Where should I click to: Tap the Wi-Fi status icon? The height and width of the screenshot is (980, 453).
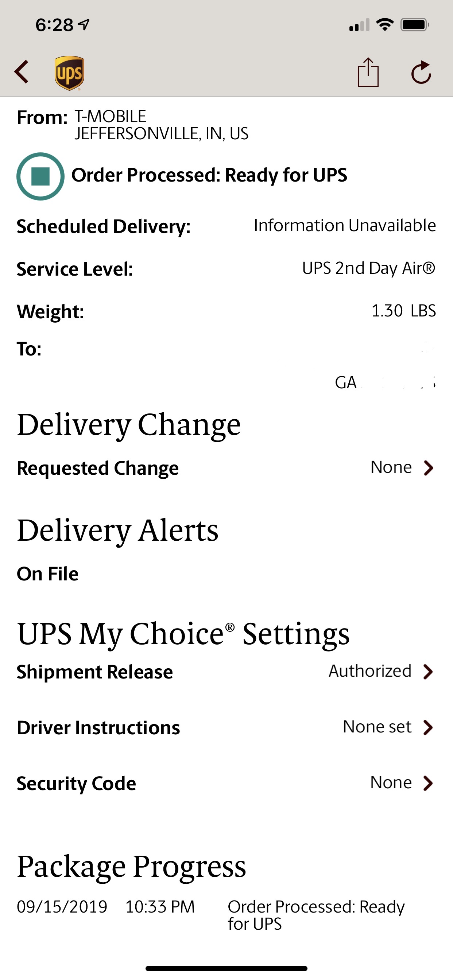pyautogui.click(x=385, y=25)
